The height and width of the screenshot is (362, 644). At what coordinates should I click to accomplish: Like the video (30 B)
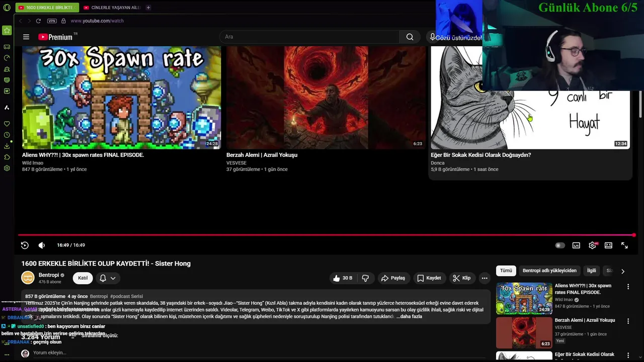pyautogui.click(x=343, y=278)
